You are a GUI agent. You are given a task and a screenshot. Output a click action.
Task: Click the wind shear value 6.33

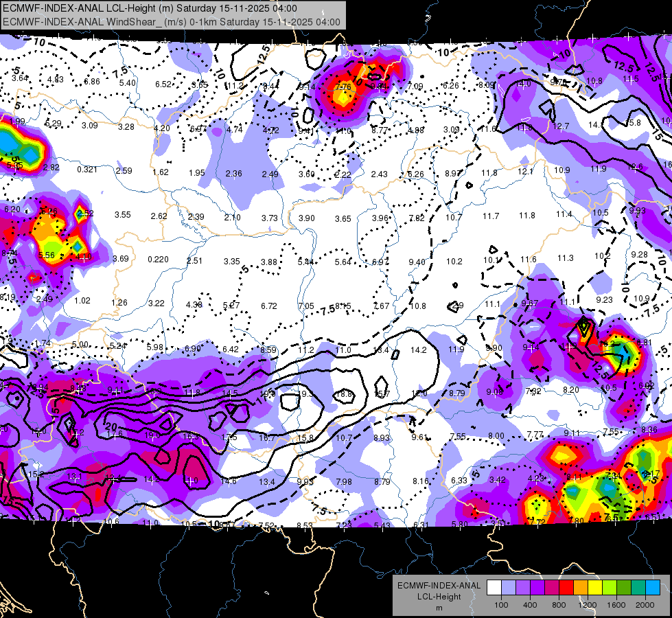pos(459,481)
